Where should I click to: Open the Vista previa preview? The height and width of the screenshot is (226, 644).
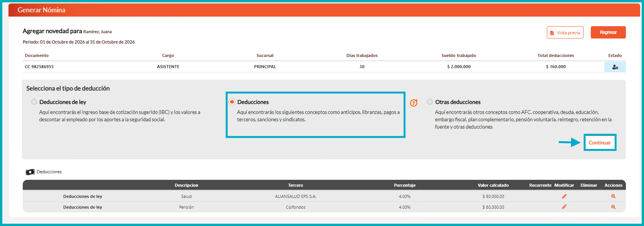tap(565, 32)
